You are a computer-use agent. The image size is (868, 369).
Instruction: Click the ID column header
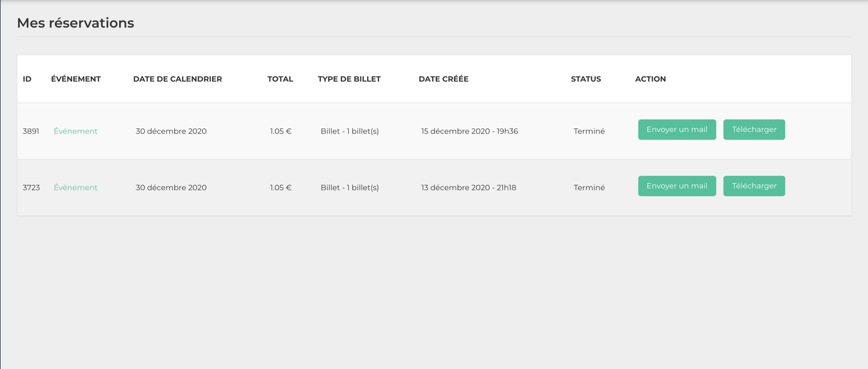pos(27,79)
